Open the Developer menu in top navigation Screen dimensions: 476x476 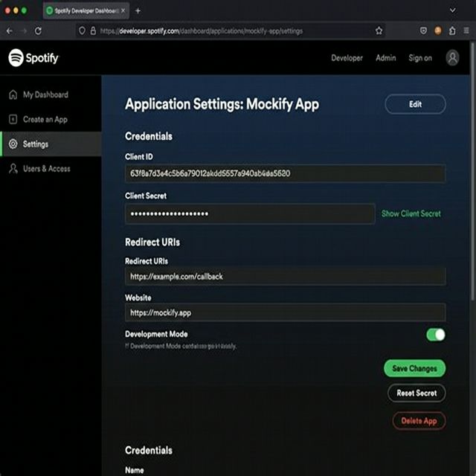pos(347,58)
